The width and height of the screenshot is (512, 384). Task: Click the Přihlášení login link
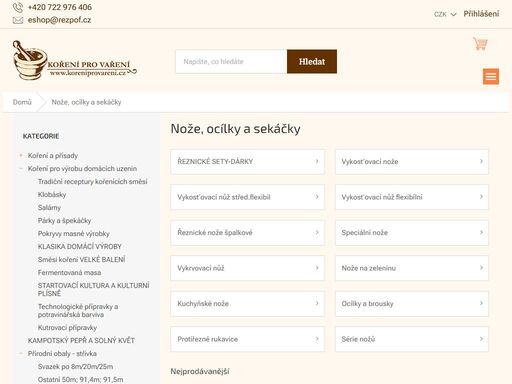click(481, 14)
